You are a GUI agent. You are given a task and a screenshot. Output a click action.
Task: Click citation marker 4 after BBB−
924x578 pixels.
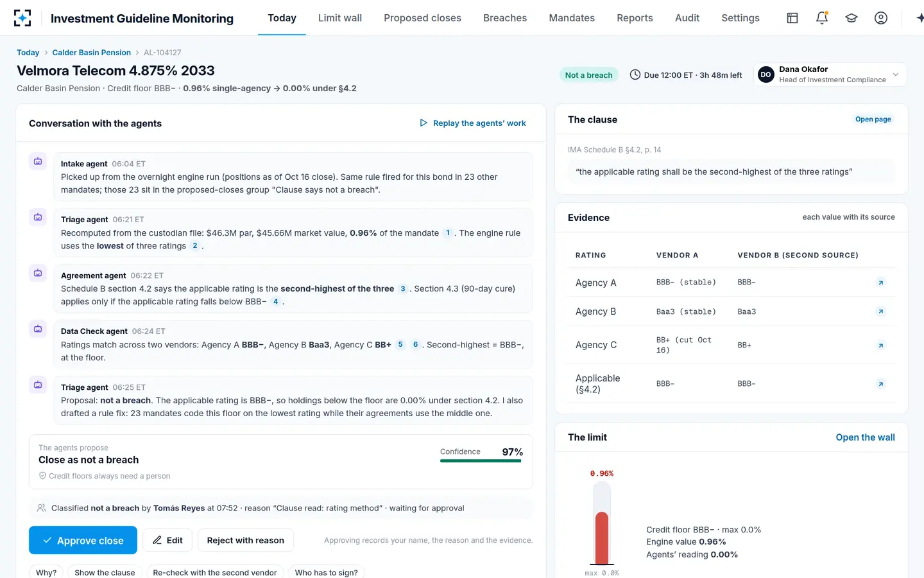[x=276, y=302]
